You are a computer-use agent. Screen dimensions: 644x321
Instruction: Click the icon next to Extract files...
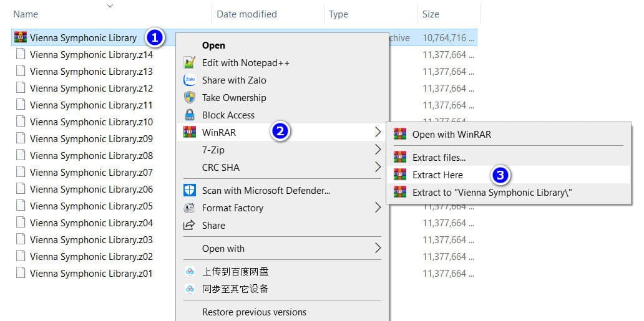tap(399, 157)
